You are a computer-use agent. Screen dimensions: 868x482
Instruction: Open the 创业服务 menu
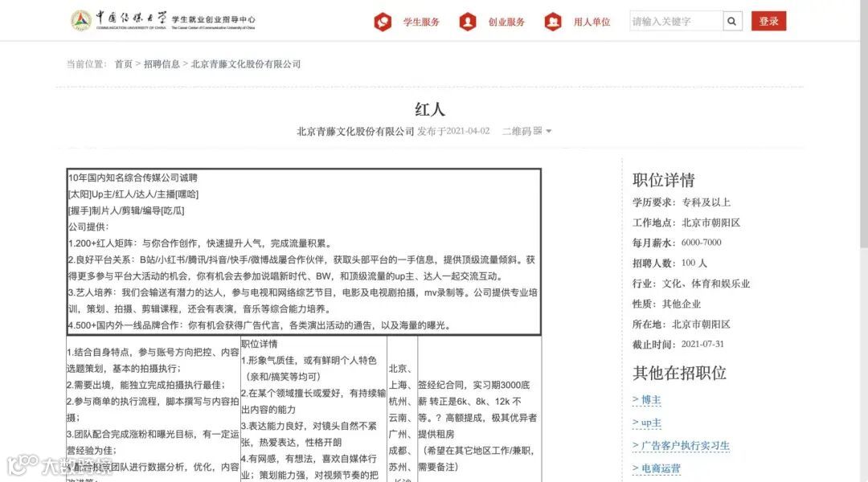506,22
